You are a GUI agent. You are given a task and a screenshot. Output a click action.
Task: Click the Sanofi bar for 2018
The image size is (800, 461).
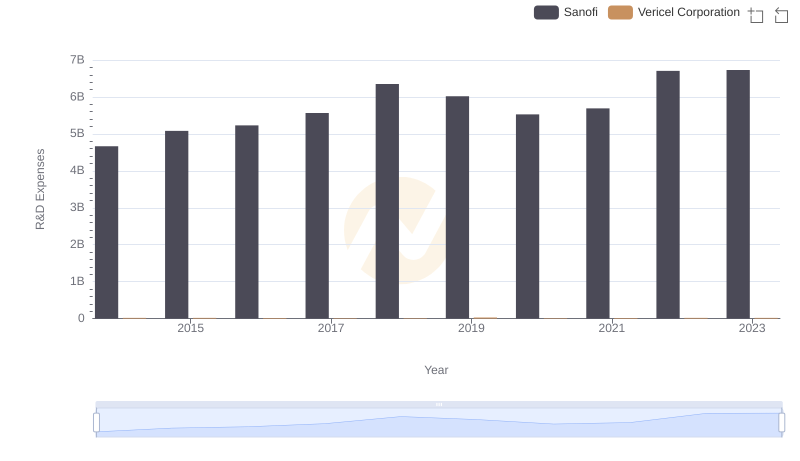pos(387,201)
